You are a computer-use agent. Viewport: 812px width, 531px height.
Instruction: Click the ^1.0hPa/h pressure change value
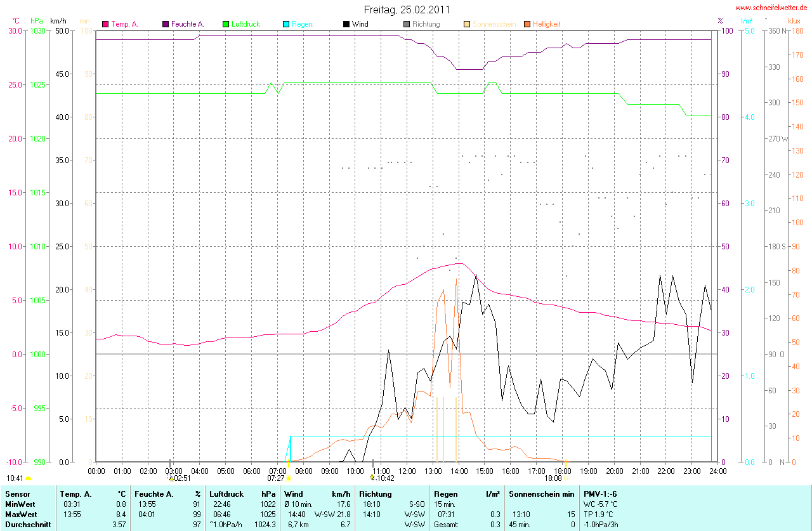[226, 525]
